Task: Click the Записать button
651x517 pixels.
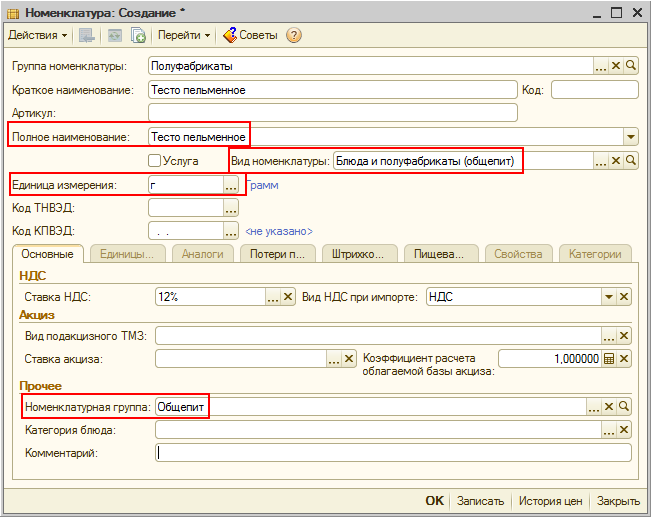Action: coord(480,501)
